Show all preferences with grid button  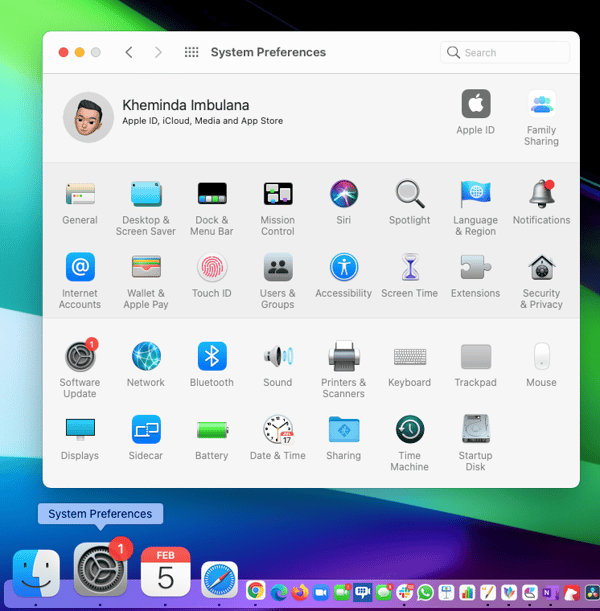(x=191, y=52)
